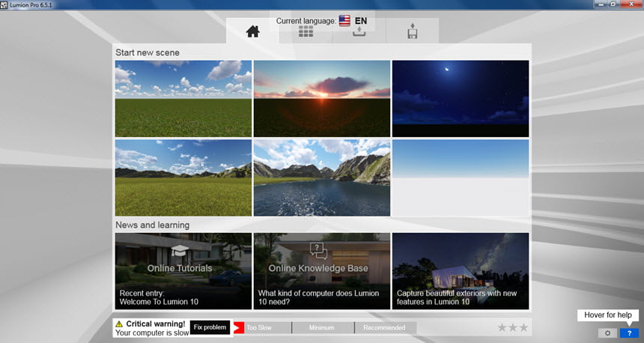The image size is (644, 343).
Task: Click the blue question mark help button
Action: point(629,333)
